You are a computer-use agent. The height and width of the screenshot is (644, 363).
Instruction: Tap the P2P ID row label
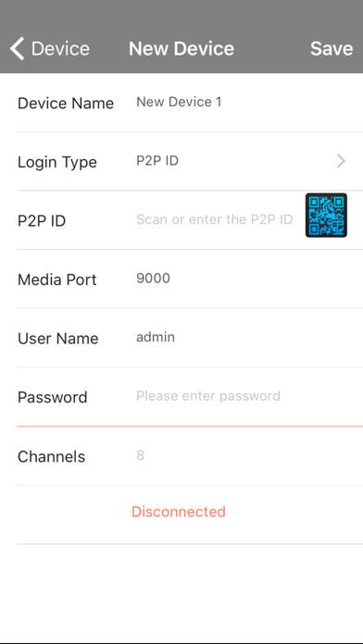42,221
